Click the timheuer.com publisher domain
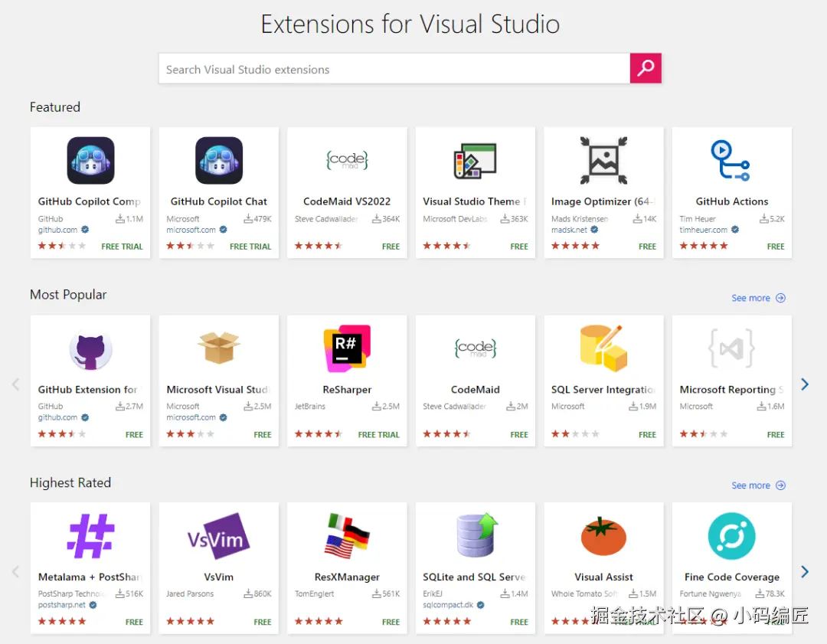 click(703, 230)
